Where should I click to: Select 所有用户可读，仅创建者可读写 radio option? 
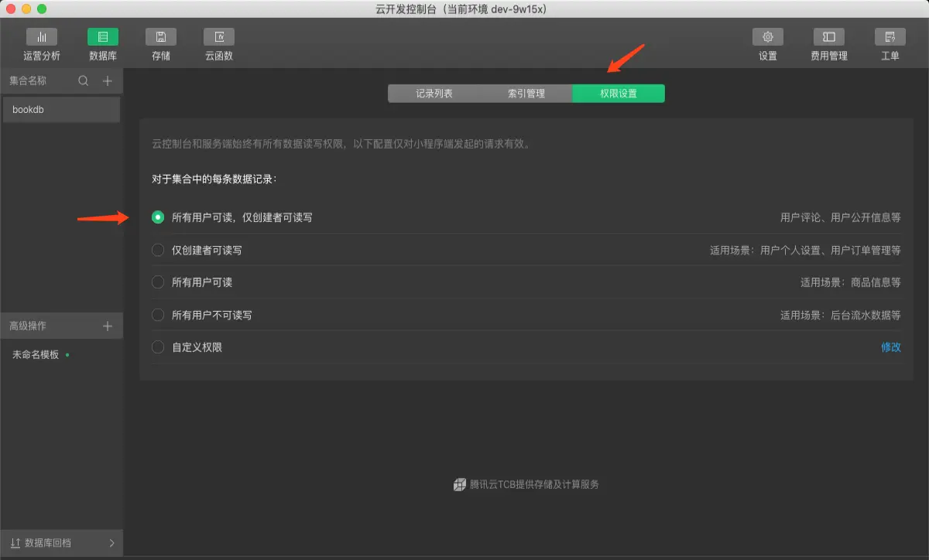(x=158, y=217)
